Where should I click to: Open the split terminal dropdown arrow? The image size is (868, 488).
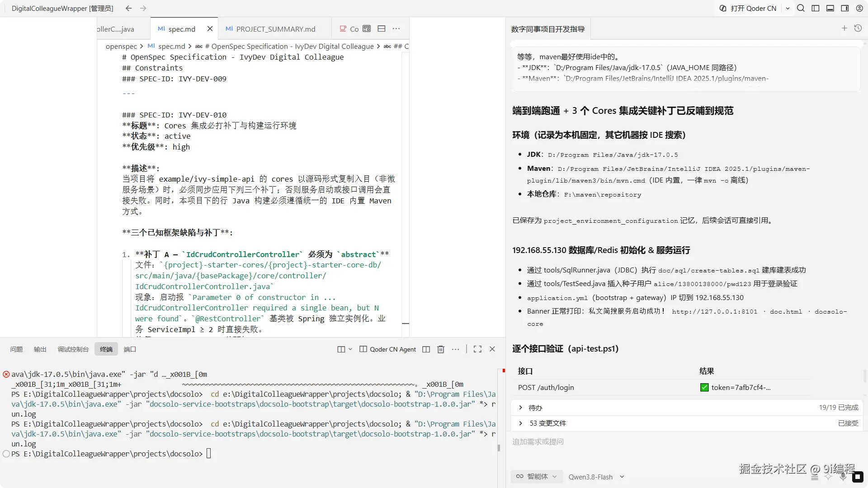click(x=350, y=349)
